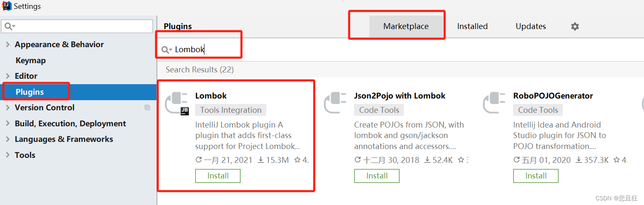Expand Appearance & Behavior settings section
644x205 pixels.
[x=8, y=45]
